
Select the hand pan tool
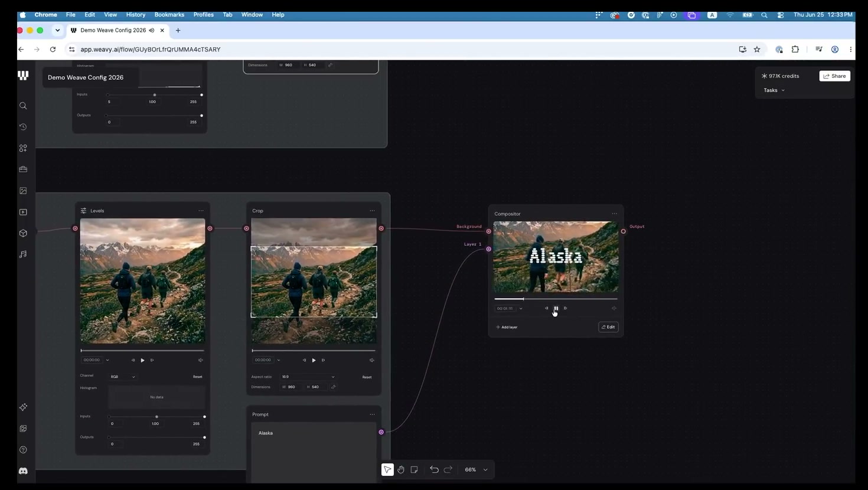tap(401, 469)
